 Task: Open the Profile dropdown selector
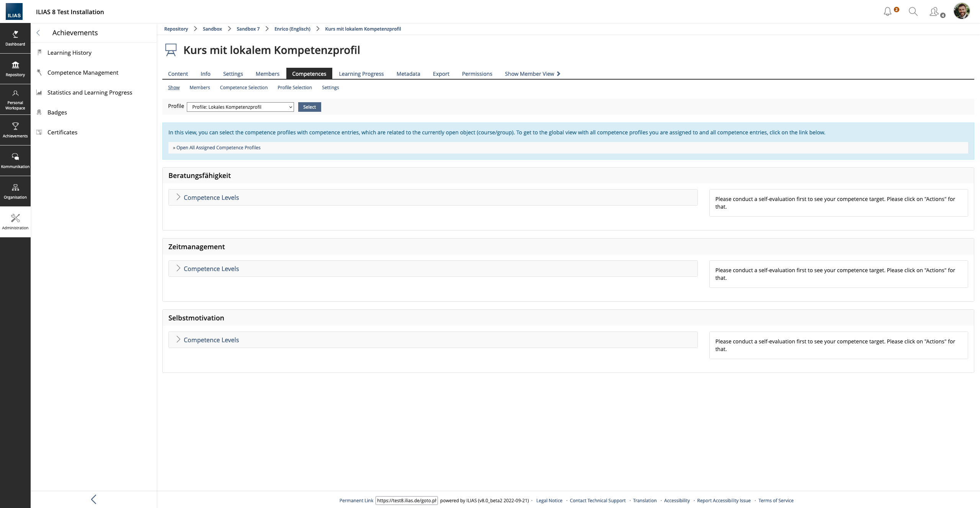[240, 107]
